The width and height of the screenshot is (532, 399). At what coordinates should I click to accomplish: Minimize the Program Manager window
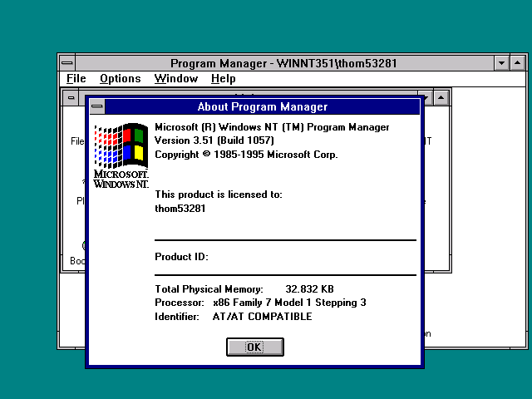(x=500, y=63)
